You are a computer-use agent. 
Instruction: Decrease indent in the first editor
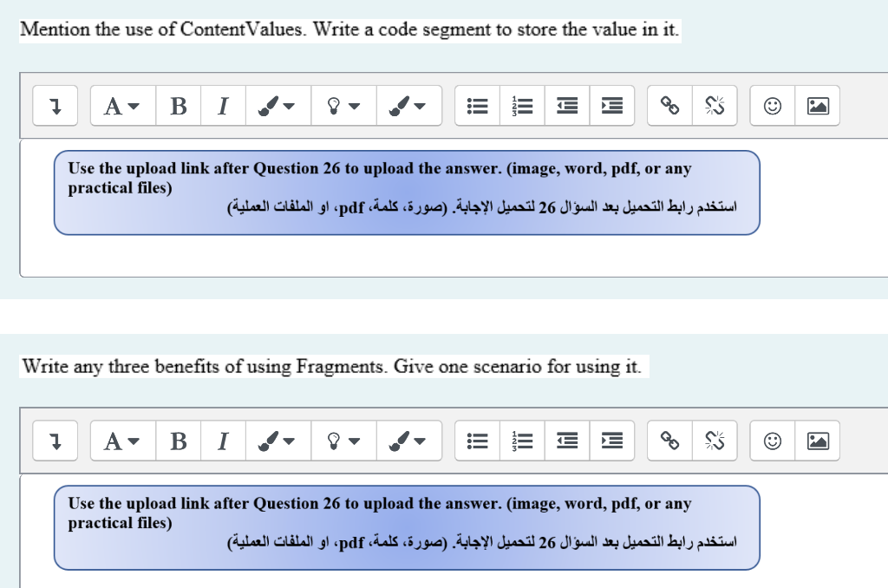coord(566,105)
